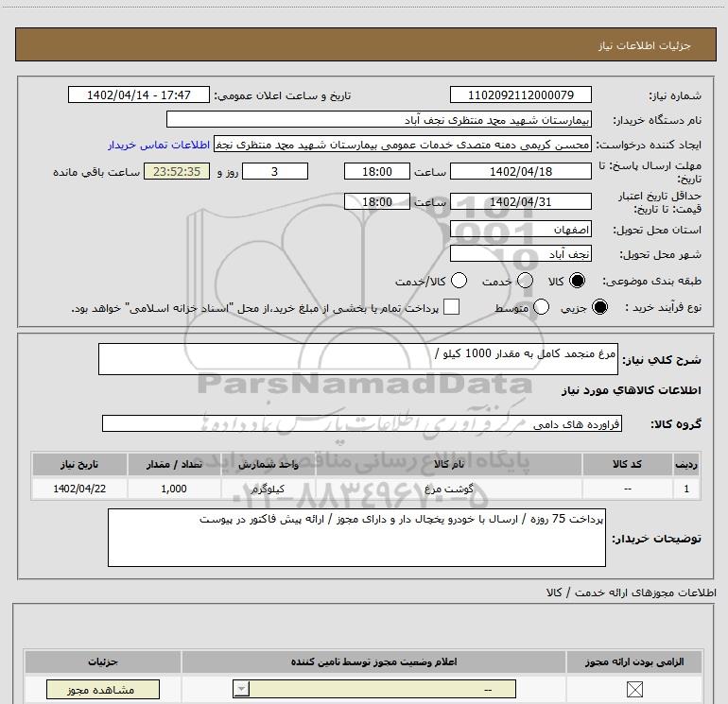Click the اعلام وضعیت مجوز توسط تامین کننده header

[x=373, y=661]
